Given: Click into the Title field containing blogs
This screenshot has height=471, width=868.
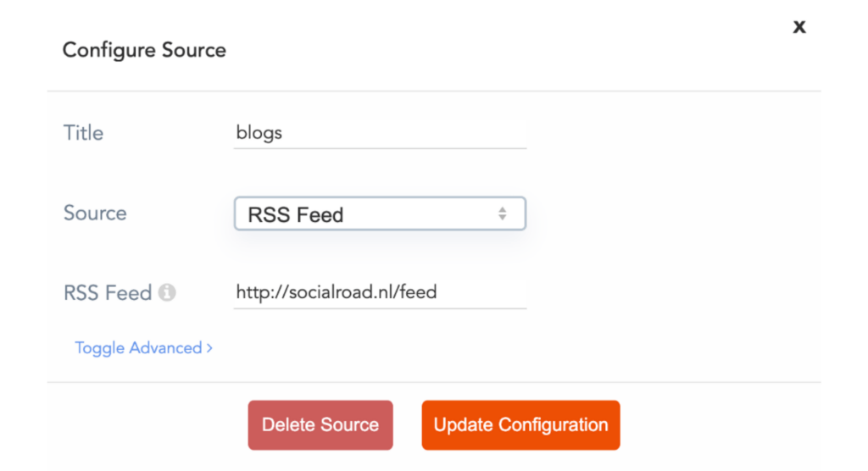Looking at the screenshot, I should point(380,133).
